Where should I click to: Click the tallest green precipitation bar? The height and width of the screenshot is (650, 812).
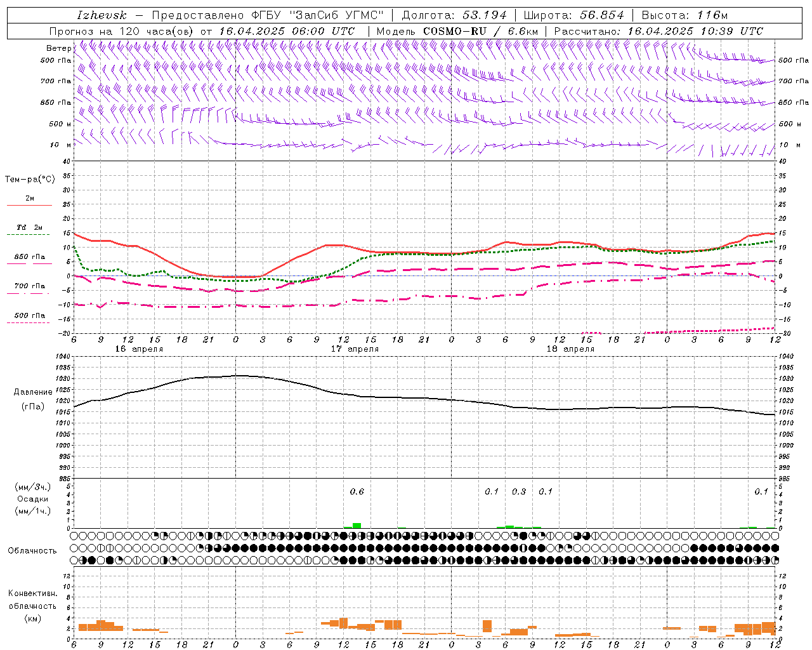(357, 526)
